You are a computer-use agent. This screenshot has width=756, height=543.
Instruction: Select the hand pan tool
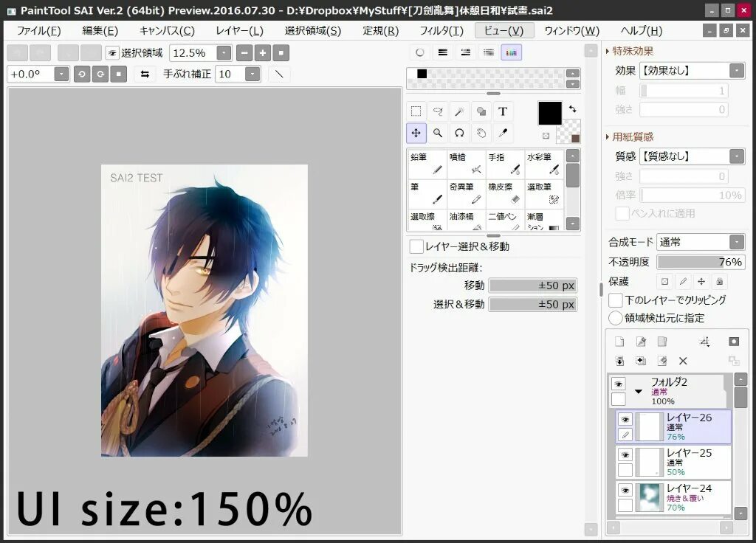pos(481,133)
